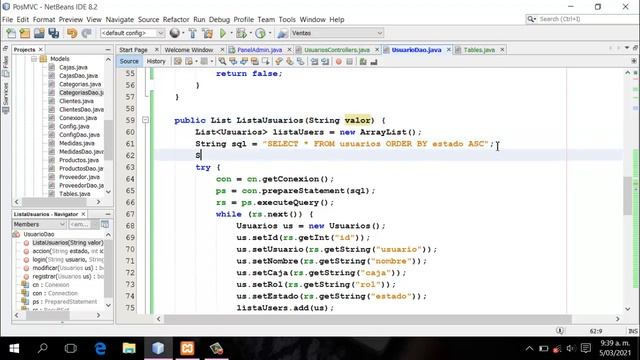The height and width of the screenshot is (360, 640).
Task: Click the Windows Start button
Action: (x=14, y=348)
